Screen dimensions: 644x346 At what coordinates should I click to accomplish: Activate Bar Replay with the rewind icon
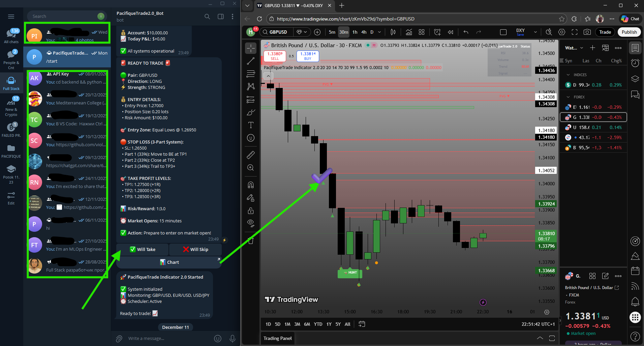click(x=450, y=32)
